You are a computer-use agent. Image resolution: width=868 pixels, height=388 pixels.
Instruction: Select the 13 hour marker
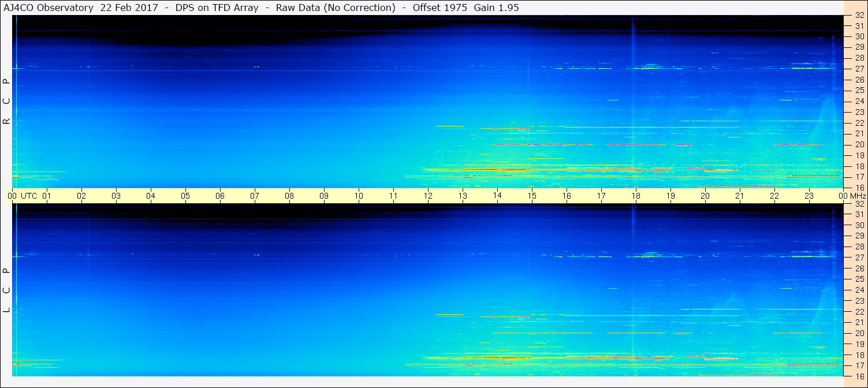pos(463,196)
